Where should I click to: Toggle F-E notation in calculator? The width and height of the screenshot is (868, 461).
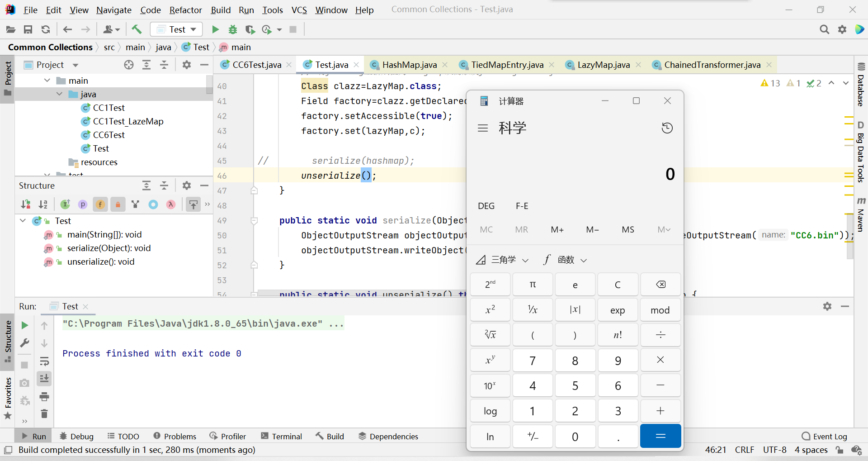click(x=522, y=206)
